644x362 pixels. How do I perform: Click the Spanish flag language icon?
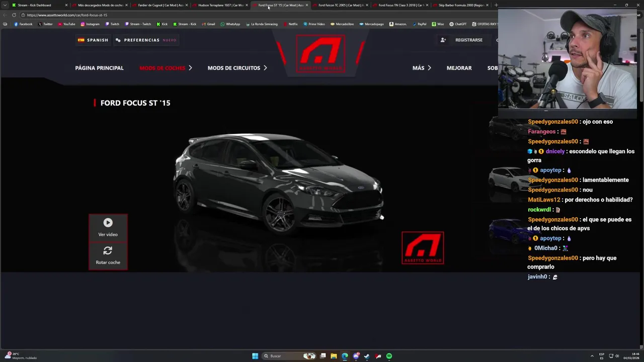tap(81, 40)
